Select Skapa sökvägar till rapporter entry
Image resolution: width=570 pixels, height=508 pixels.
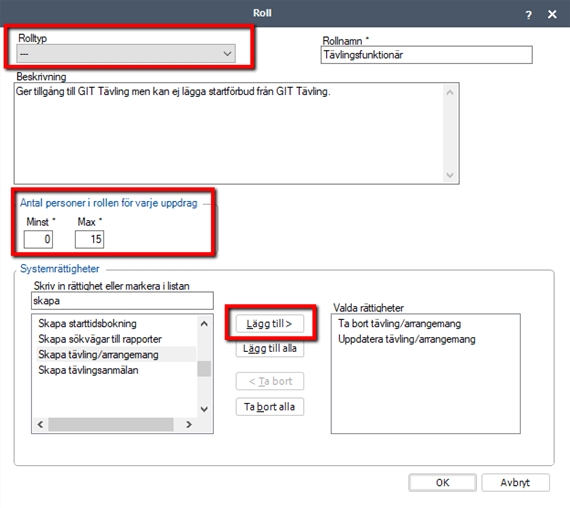click(100, 339)
